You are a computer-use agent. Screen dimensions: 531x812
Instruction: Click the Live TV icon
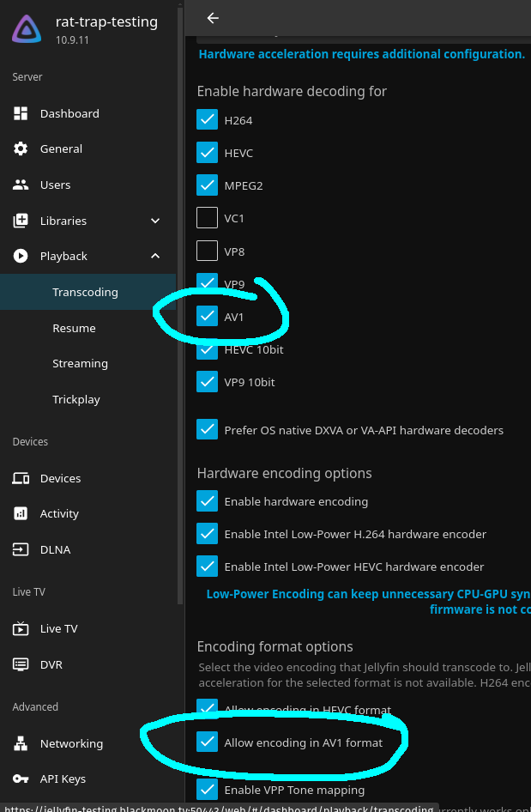[21, 628]
